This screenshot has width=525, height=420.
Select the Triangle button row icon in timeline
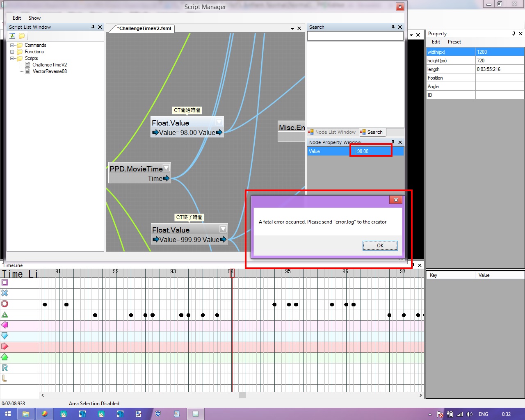[x=5, y=315]
